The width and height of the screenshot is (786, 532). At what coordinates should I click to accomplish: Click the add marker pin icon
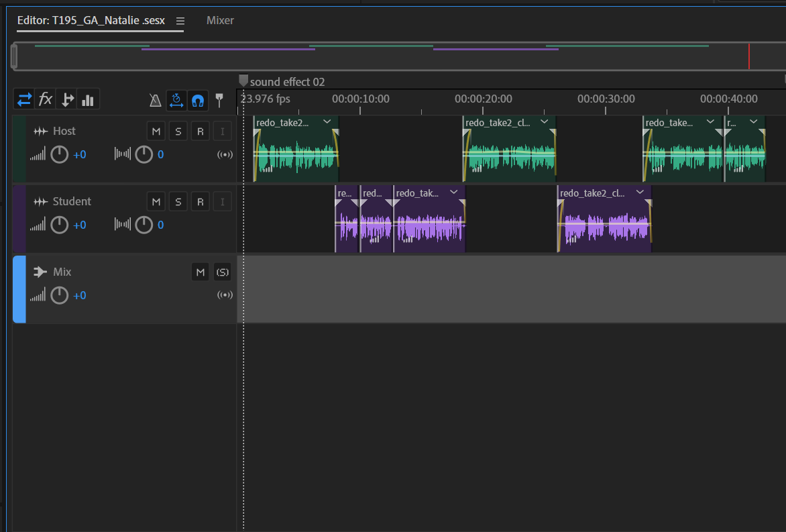219,101
